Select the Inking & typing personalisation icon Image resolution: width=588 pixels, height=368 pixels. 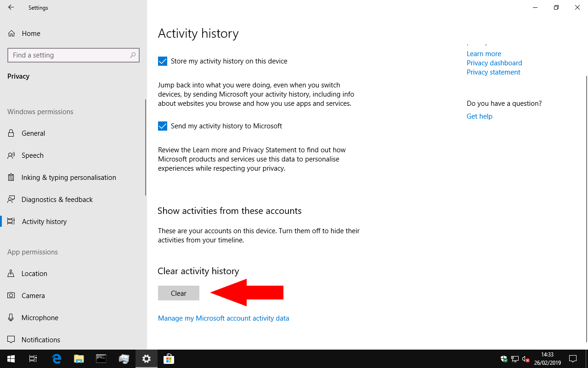[11, 177]
